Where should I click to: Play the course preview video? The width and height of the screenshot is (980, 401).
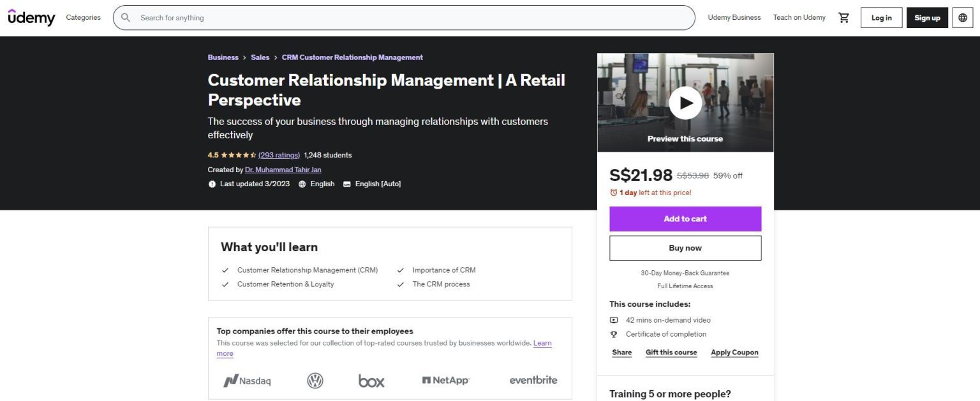coord(685,102)
